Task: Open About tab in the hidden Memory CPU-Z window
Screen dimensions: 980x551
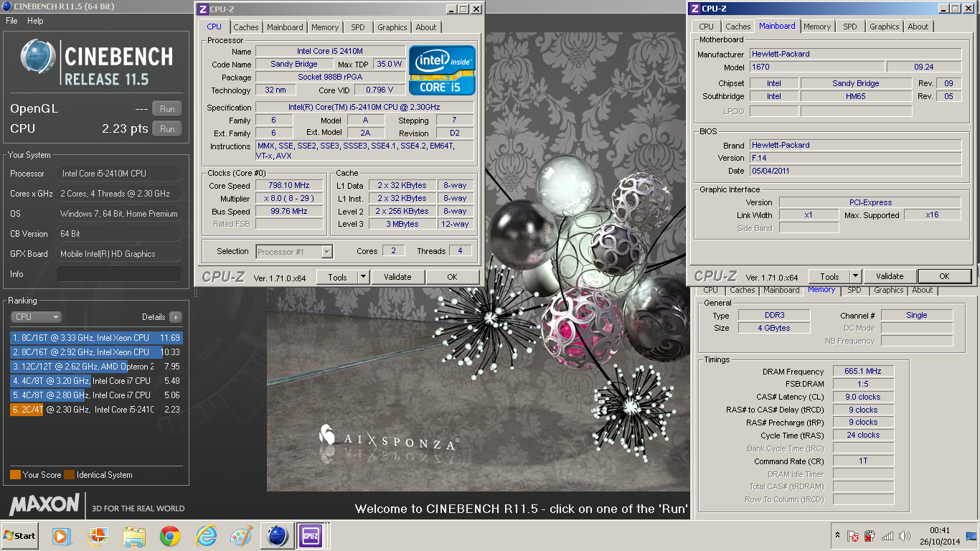Action: 923,291
